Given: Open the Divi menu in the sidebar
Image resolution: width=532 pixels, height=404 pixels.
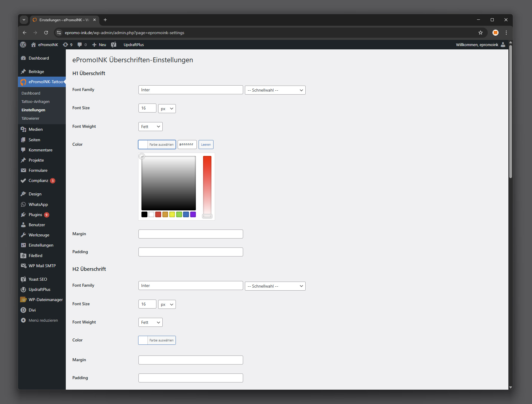Looking at the screenshot, I should 32,310.
